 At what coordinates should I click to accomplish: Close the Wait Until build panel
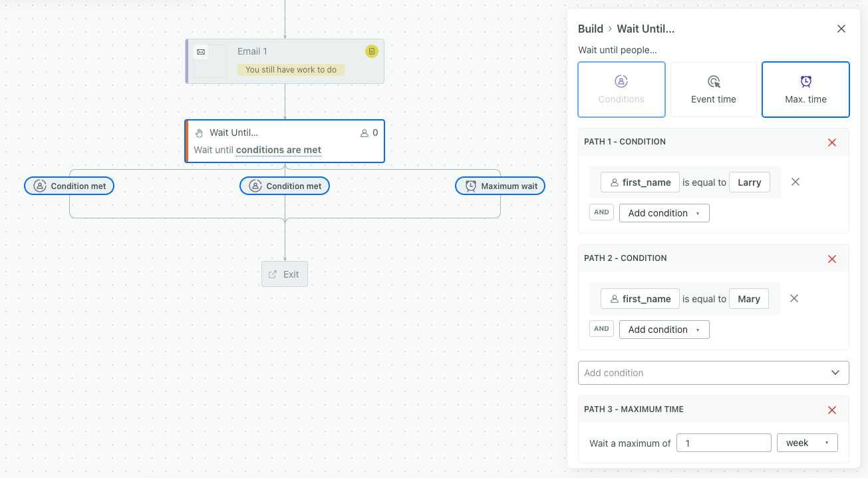pyautogui.click(x=841, y=29)
